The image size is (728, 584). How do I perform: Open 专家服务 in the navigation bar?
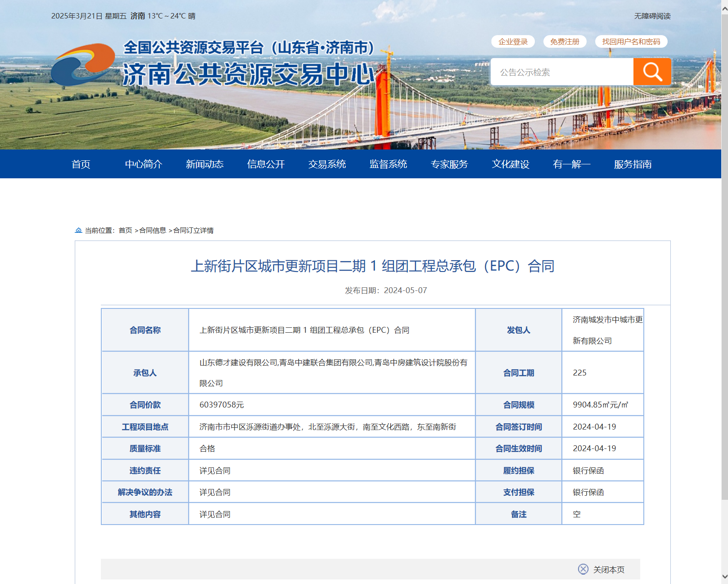[449, 164]
